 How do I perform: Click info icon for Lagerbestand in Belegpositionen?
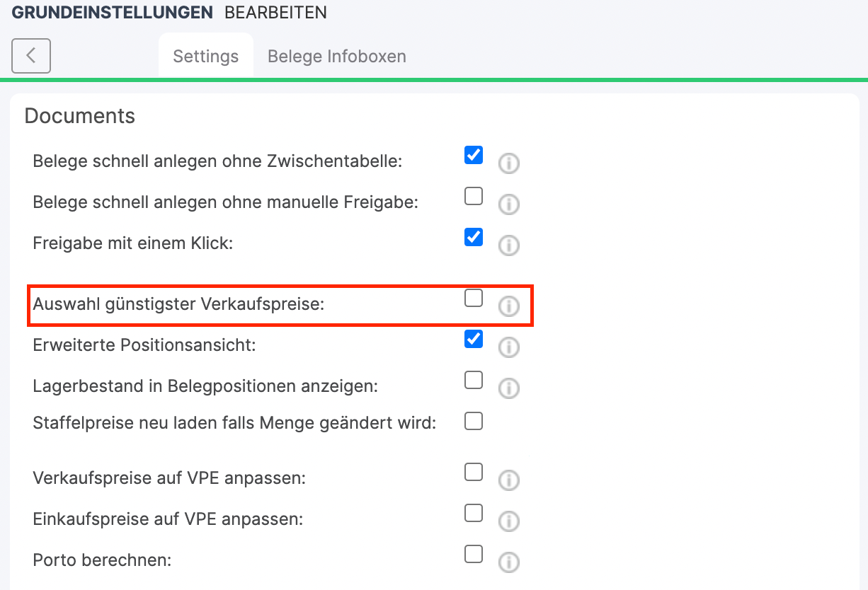pos(508,388)
